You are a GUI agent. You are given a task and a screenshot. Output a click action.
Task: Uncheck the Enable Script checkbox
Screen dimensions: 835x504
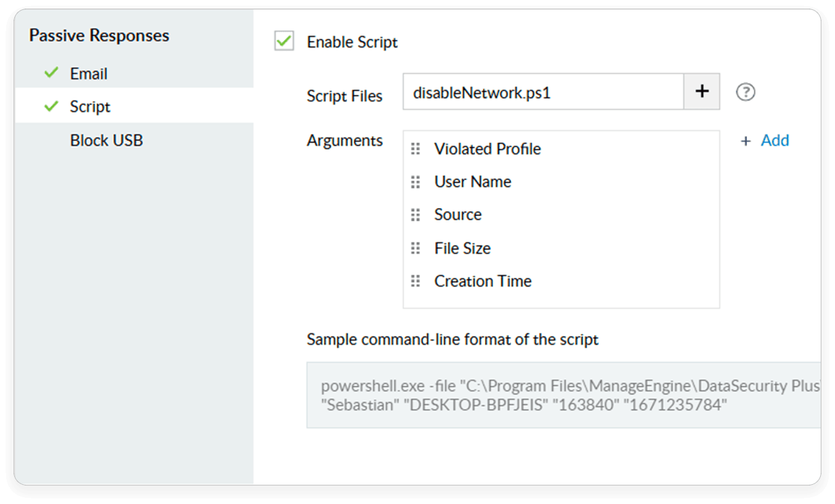click(x=284, y=41)
